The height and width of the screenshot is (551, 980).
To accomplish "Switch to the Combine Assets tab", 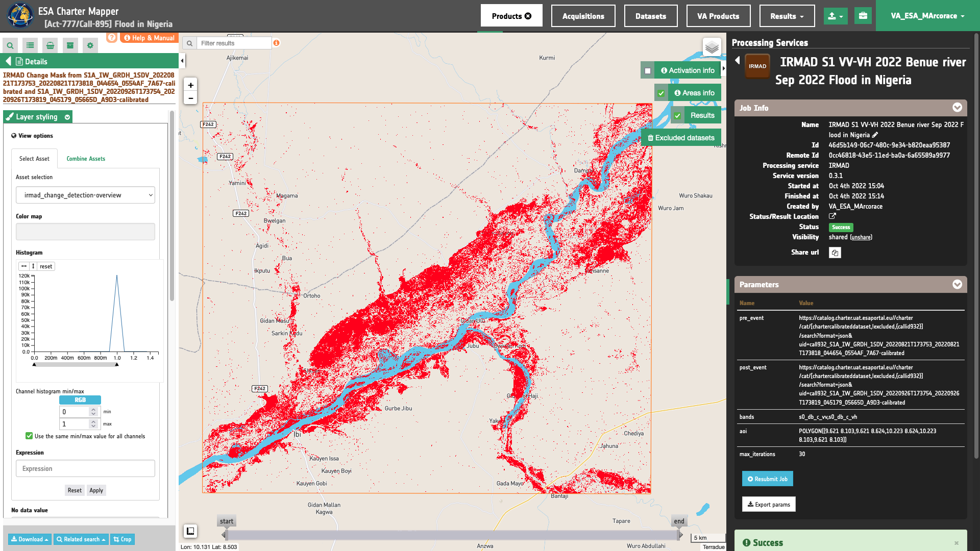I will pyautogui.click(x=86, y=159).
